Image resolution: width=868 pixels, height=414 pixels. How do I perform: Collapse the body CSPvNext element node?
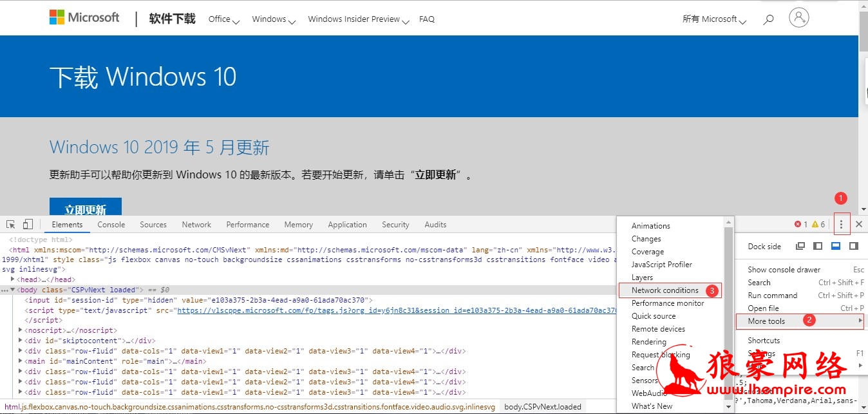[14, 290]
